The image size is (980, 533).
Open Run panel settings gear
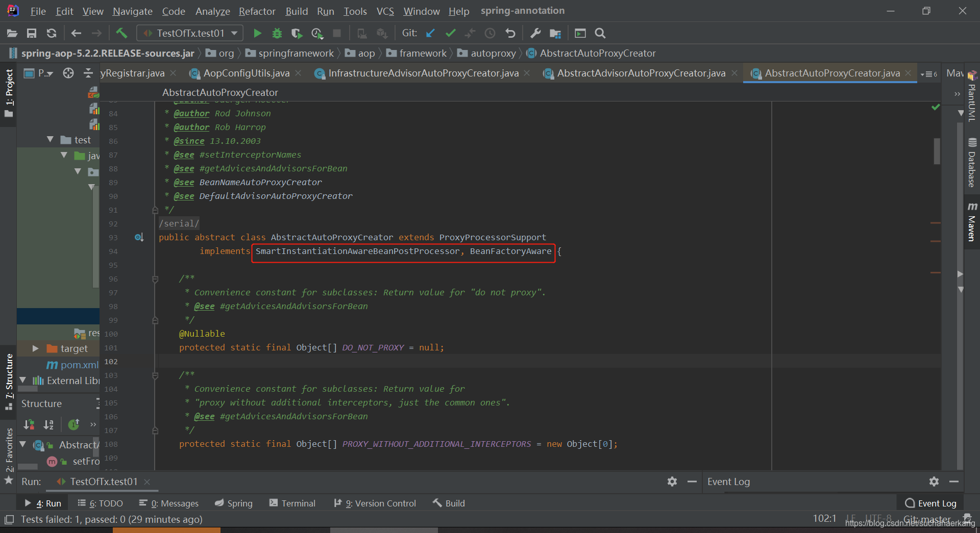coord(672,481)
